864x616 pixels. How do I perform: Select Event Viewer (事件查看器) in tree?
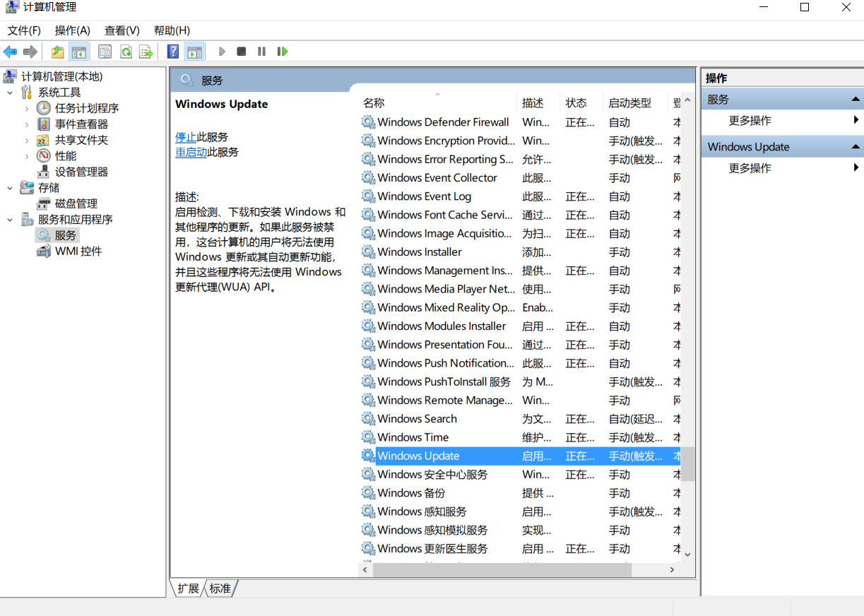(x=81, y=124)
